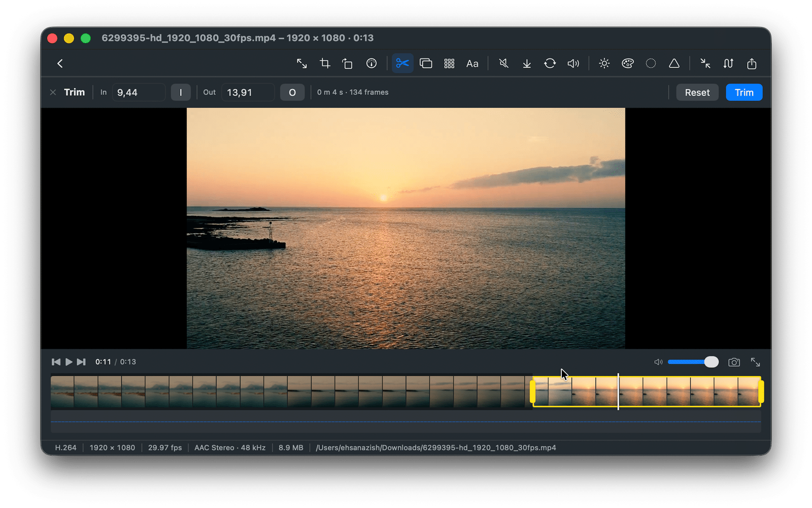Click the sunset video preview
Image resolution: width=812 pixels, height=508 pixels.
point(406,228)
